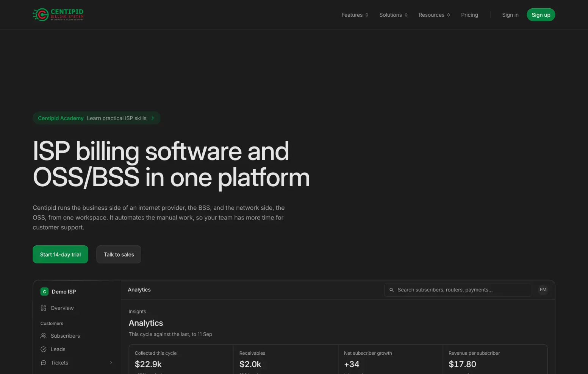This screenshot has height=374, width=588.
Task: Open the Pricing page
Action: coord(469,15)
